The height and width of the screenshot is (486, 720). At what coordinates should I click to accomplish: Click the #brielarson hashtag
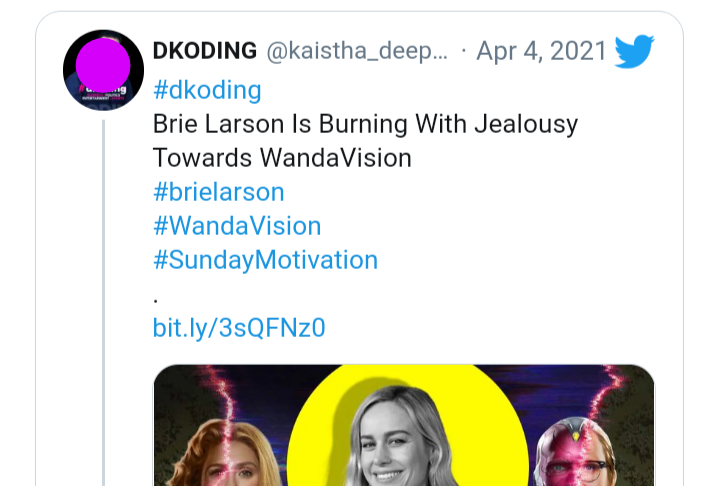point(219,192)
